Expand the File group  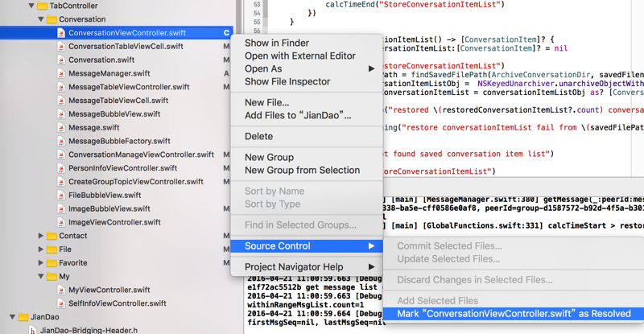(x=40, y=249)
